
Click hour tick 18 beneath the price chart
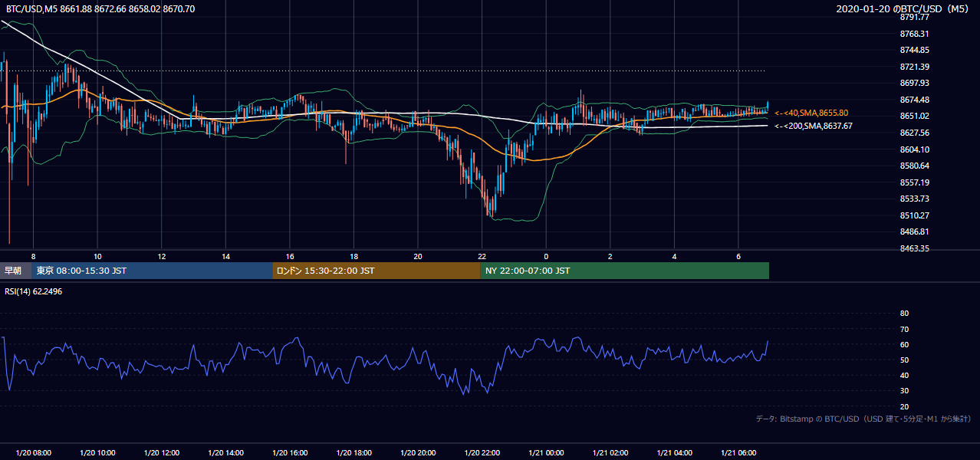tap(354, 255)
